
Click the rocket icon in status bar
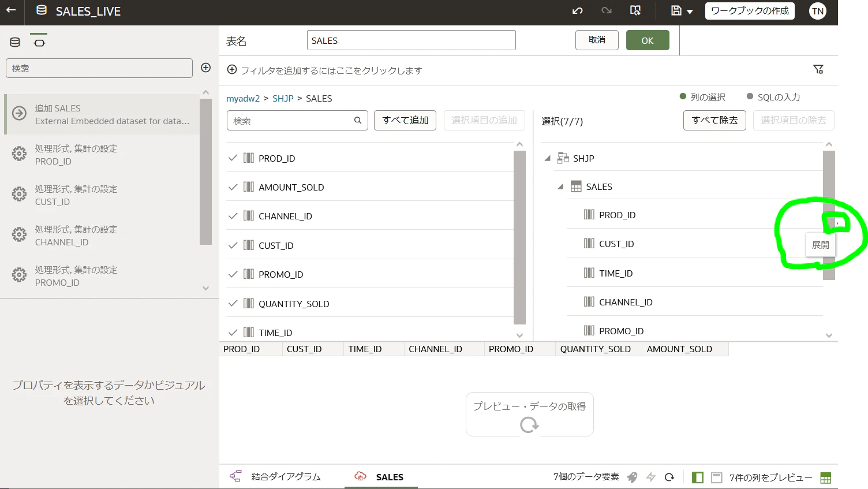(x=633, y=477)
